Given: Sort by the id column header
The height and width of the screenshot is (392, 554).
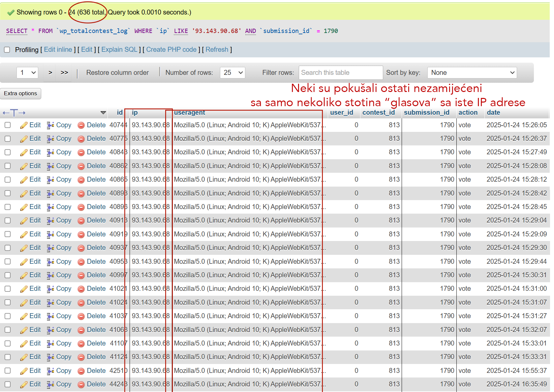Looking at the screenshot, I should [120, 112].
